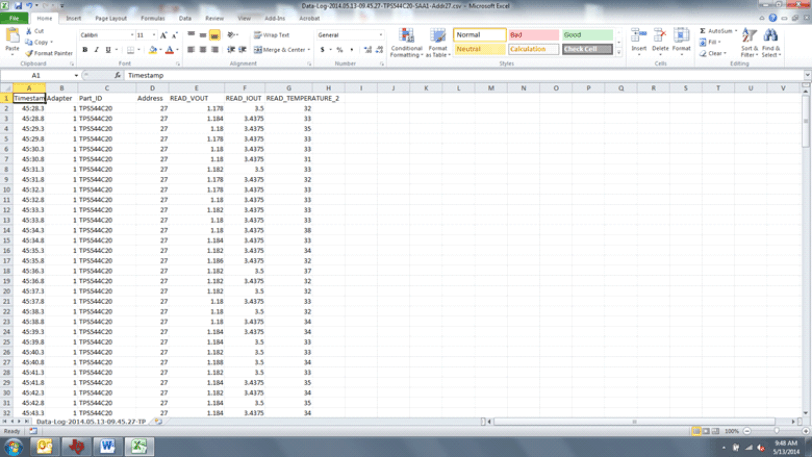Expand the font name Calibri dropdown
The width and height of the screenshot is (812, 457).
[x=130, y=35]
